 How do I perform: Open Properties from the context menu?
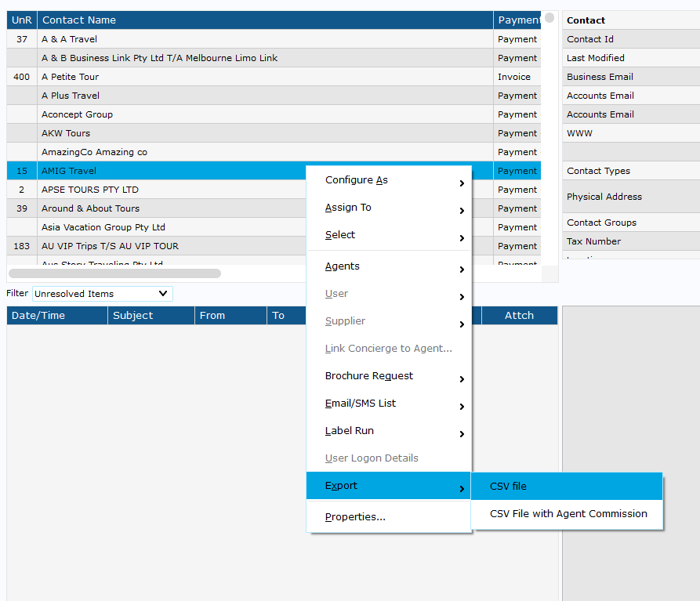[355, 517]
